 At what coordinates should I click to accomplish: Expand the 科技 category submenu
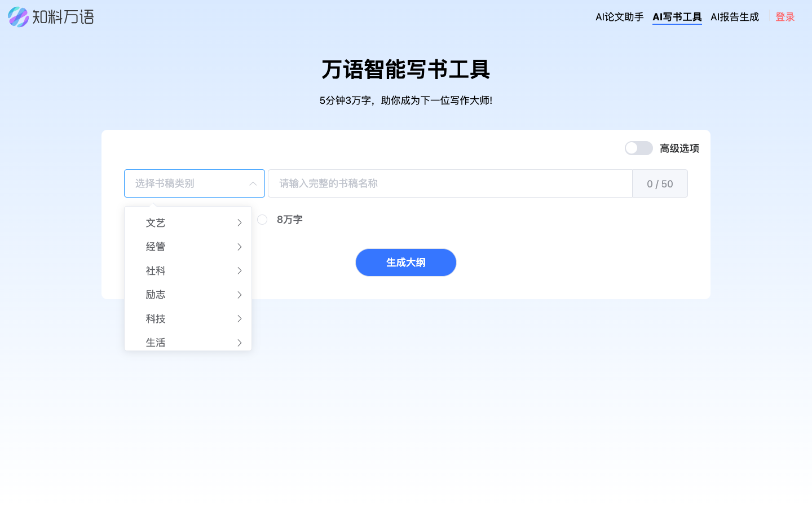(239, 319)
